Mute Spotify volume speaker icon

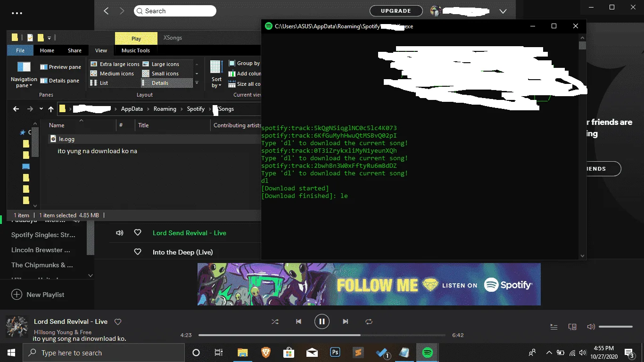click(x=591, y=327)
